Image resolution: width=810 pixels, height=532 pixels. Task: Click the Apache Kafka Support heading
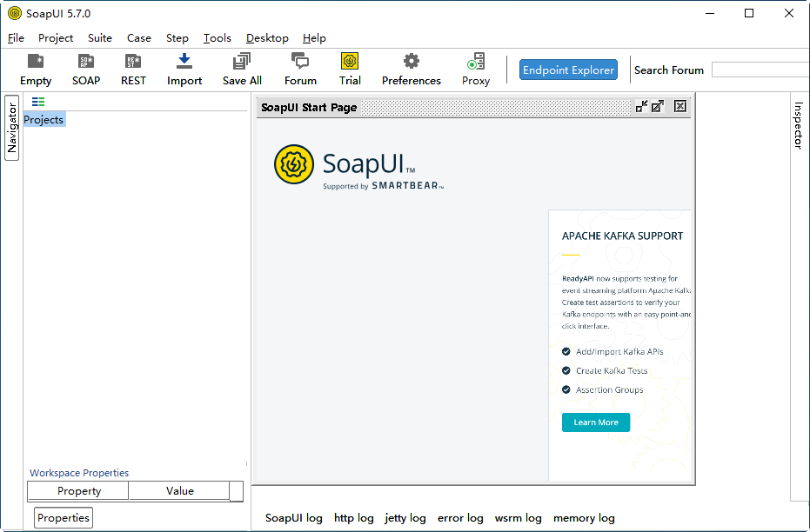[622, 236]
